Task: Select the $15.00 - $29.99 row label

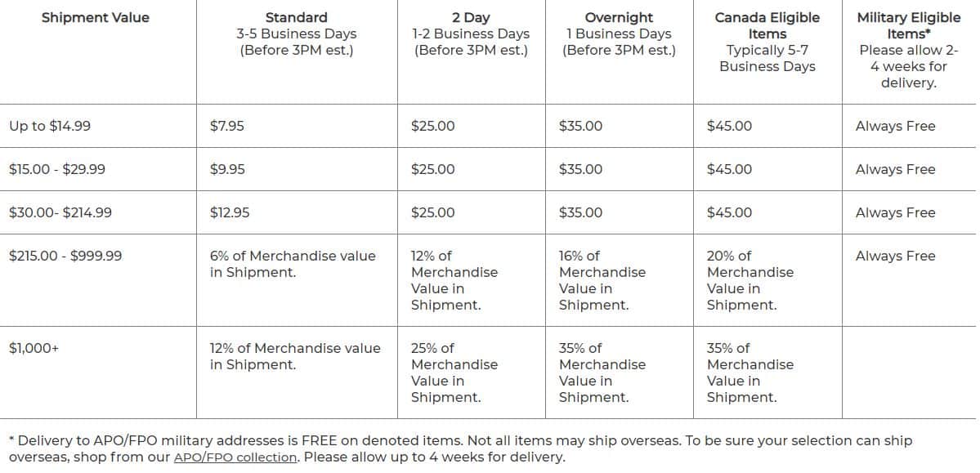Action: [x=57, y=169]
